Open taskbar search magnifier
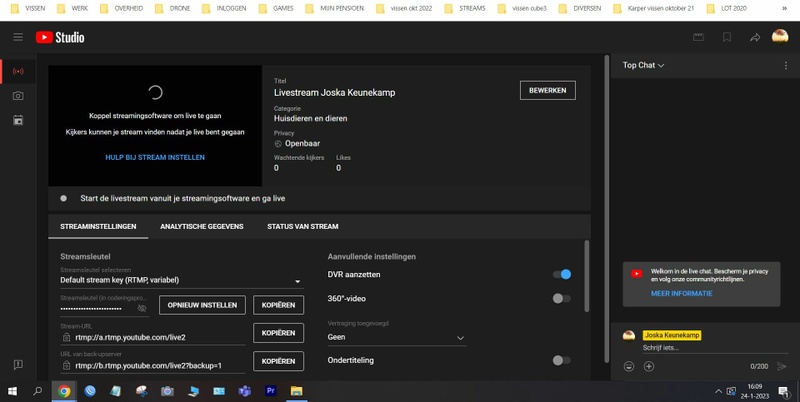The image size is (800, 402). tap(38, 391)
